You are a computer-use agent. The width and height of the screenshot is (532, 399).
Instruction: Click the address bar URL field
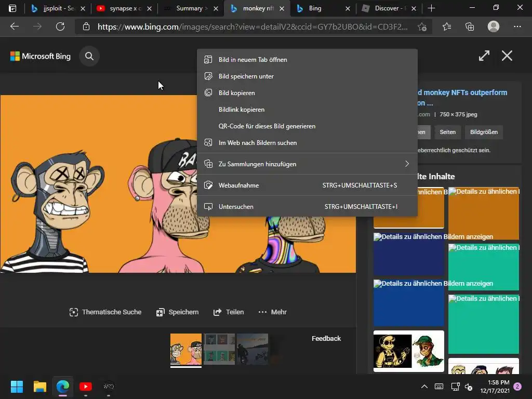pos(252,26)
